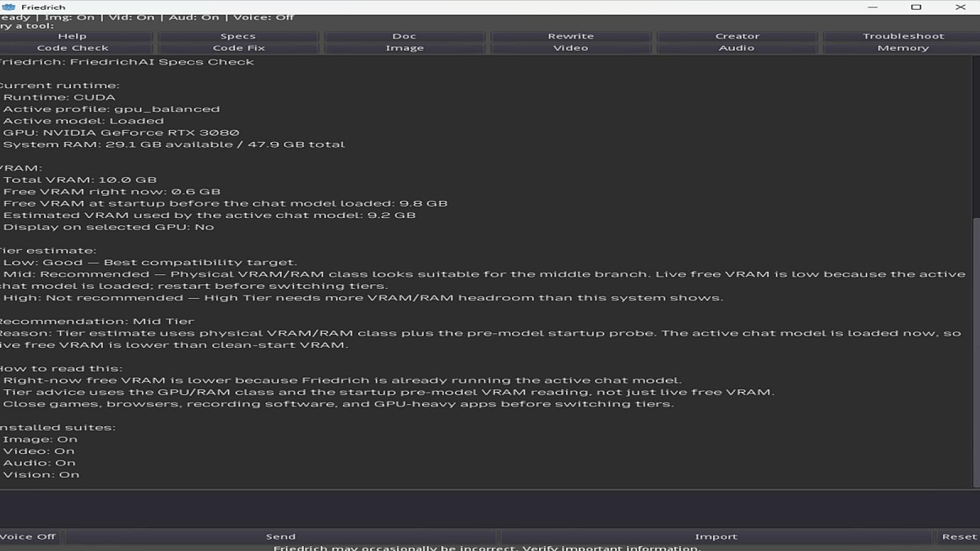Click the Help tool button
The image size is (980, 551).
[72, 36]
